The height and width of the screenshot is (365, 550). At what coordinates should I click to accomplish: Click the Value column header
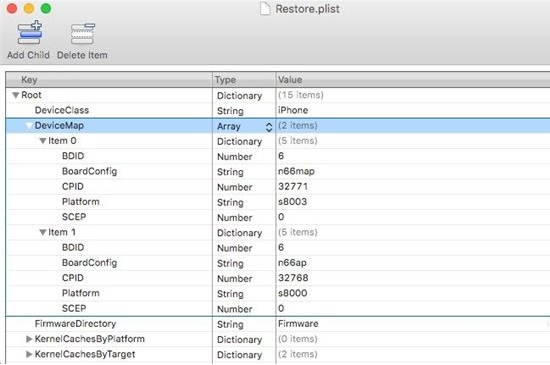413,80
